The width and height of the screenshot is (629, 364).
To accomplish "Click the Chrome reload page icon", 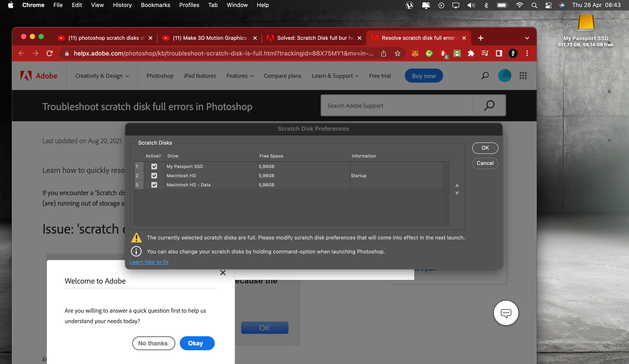I will click(x=50, y=53).
